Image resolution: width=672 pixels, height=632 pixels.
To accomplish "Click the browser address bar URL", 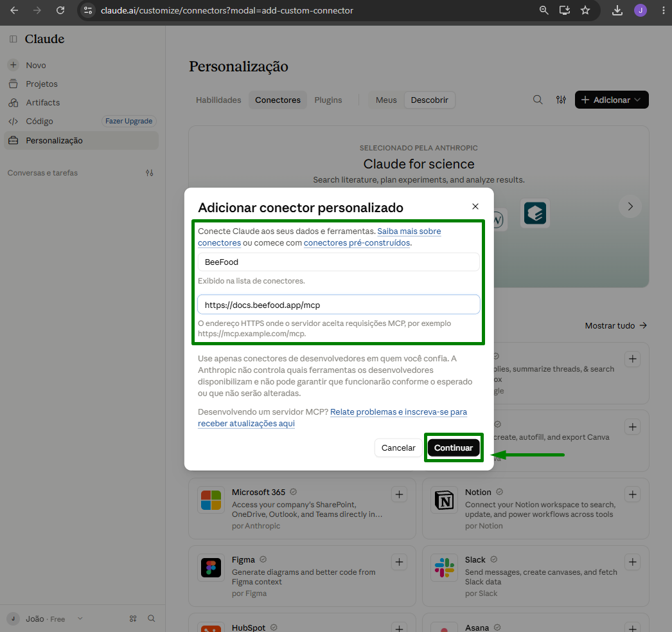I will 227,10.
